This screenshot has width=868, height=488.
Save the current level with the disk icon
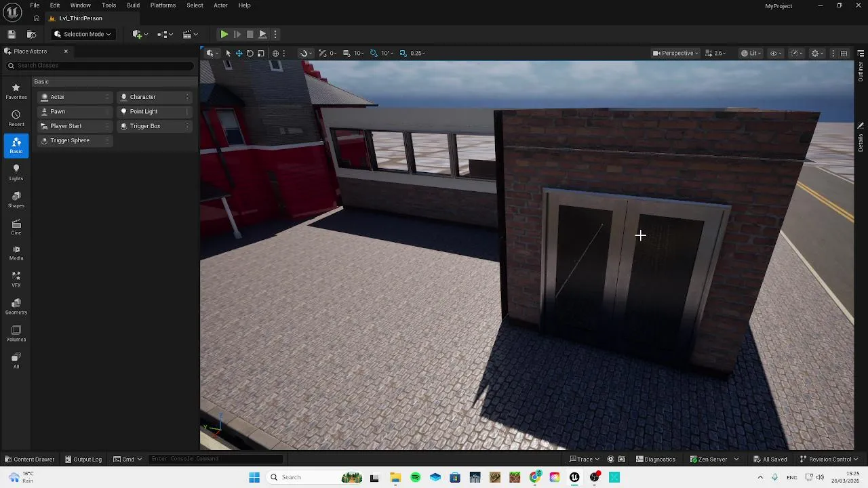pyautogui.click(x=12, y=34)
